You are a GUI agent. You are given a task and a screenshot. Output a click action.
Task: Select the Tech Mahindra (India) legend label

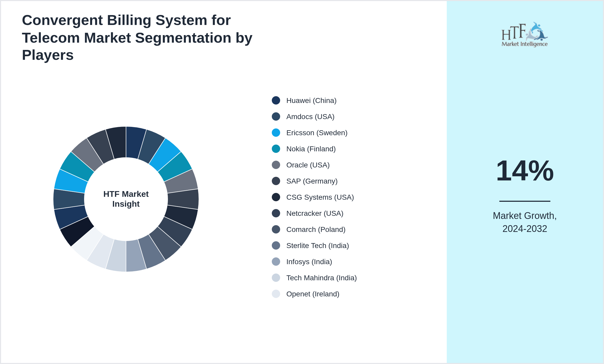coord(322,278)
